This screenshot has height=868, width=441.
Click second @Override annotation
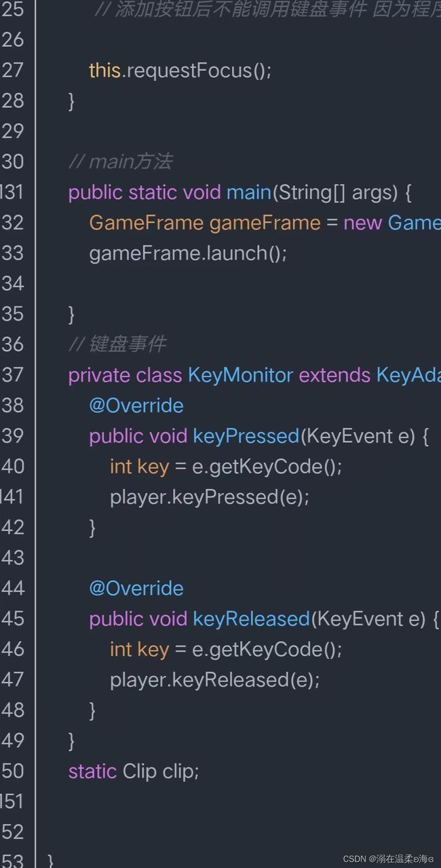click(x=136, y=588)
